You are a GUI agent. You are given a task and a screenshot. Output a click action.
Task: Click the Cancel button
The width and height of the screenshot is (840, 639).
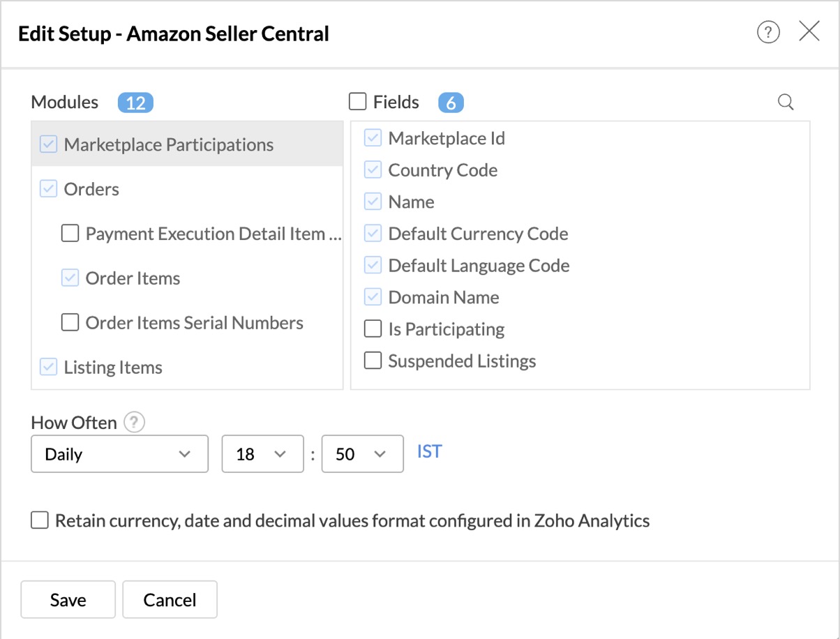tap(170, 600)
